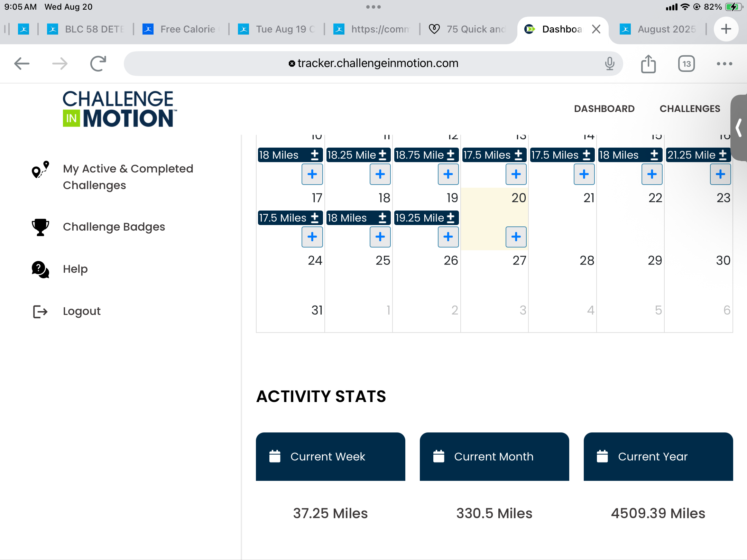Image resolution: width=747 pixels, height=560 pixels.
Task: Open the Help link
Action: coord(75,269)
